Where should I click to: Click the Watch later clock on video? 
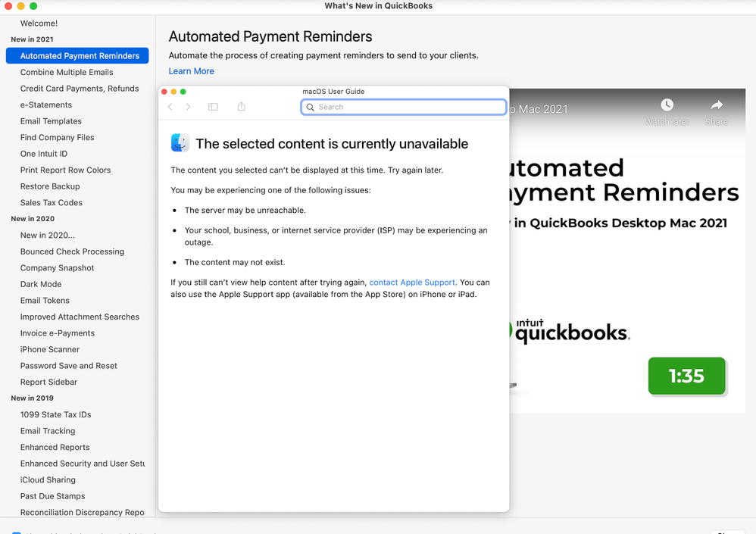(667, 105)
